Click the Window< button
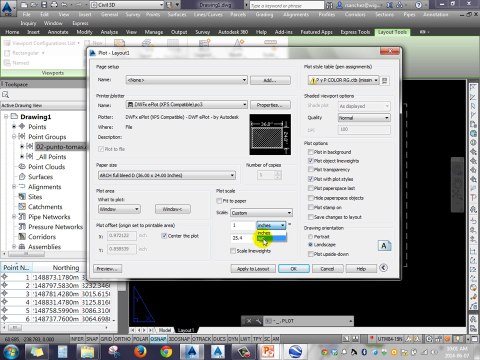480x360 pixels. coord(173,209)
